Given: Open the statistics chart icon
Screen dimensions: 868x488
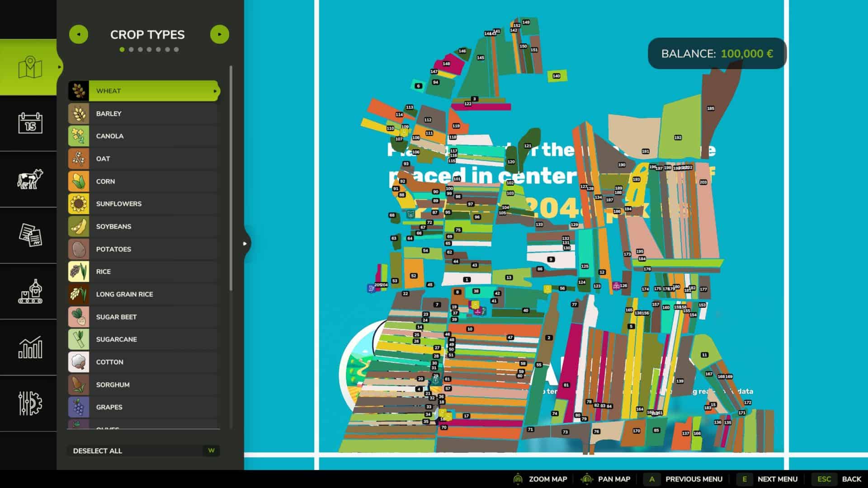Looking at the screenshot, I should pos(30,347).
